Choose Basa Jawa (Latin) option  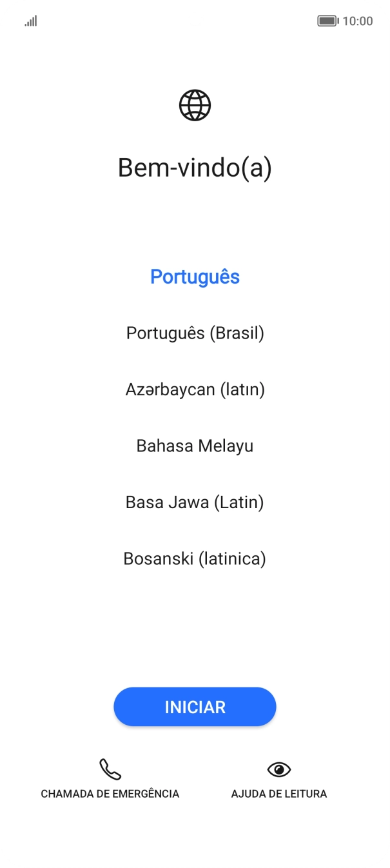[x=195, y=502]
